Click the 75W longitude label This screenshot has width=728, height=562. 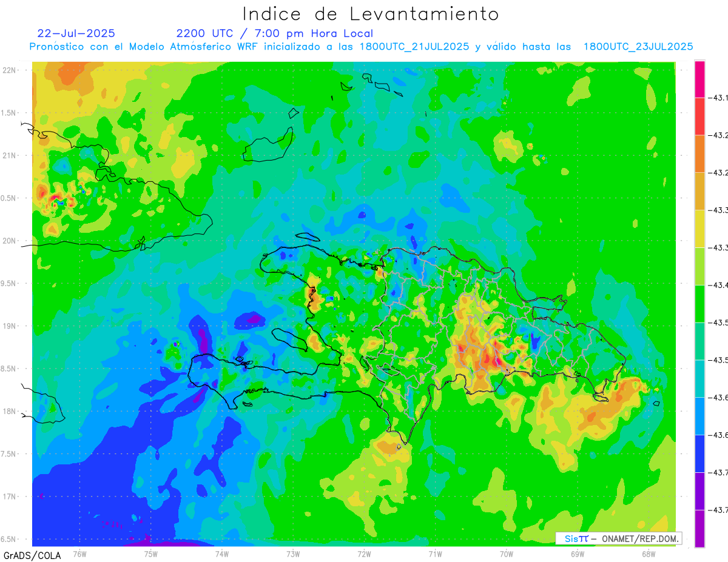(150, 554)
